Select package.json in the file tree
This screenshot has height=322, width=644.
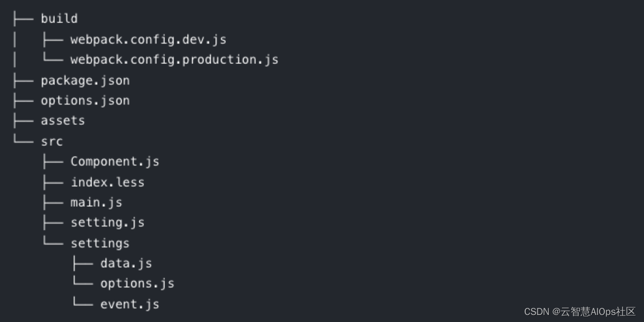point(85,80)
